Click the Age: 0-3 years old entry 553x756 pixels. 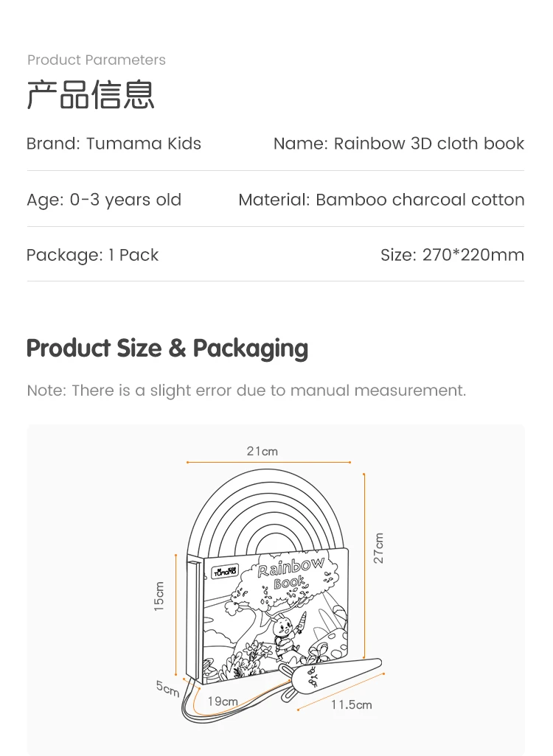tap(104, 200)
